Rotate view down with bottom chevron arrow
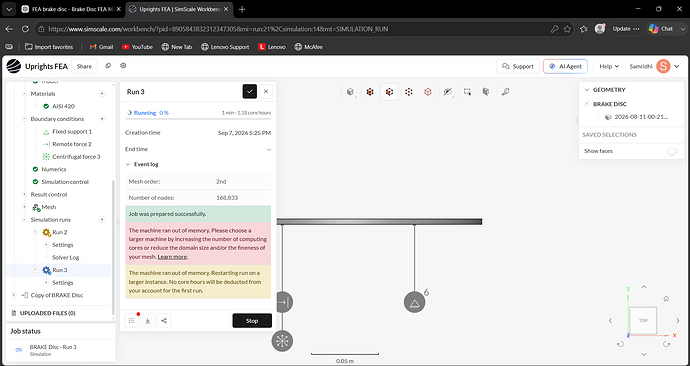 (x=644, y=354)
